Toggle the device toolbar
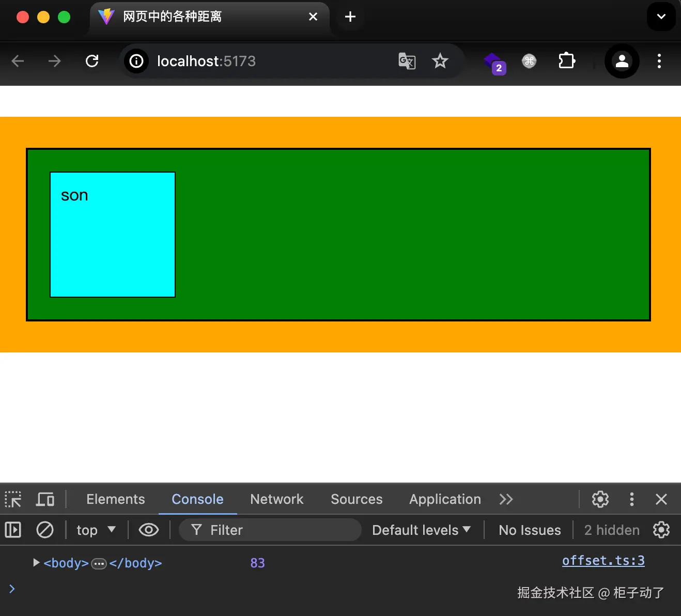The height and width of the screenshot is (616, 681). [x=45, y=499]
